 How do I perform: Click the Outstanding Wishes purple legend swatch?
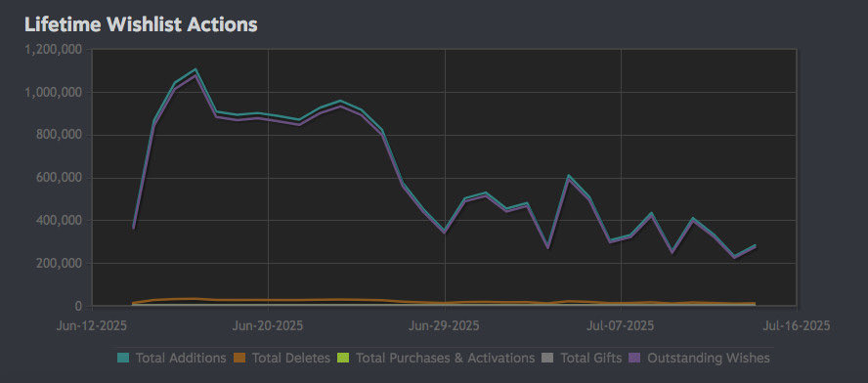point(635,359)
